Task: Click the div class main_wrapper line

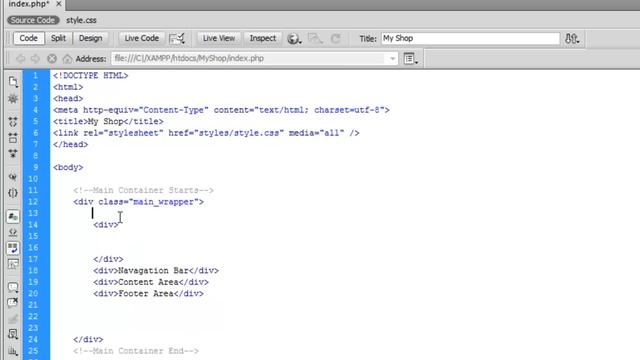Action: tap(139, 202)
